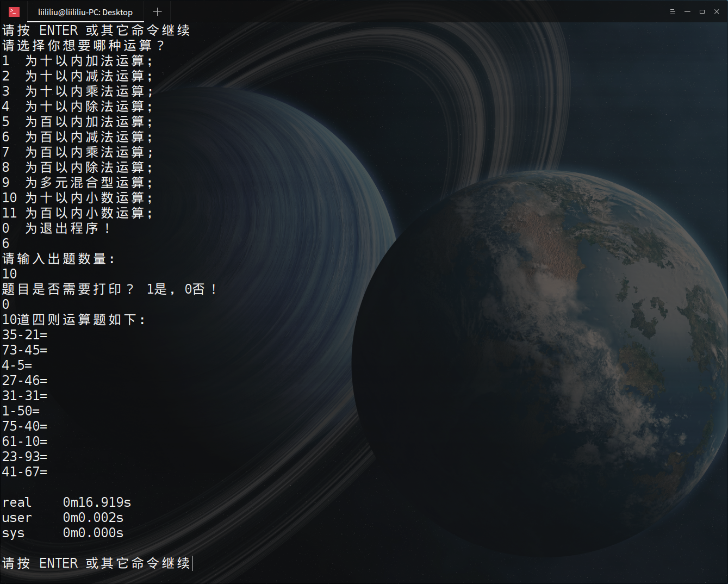Viewport: 728px width, 584px height.
Task: Click the problem '61-10='
Action: point(24,442)
